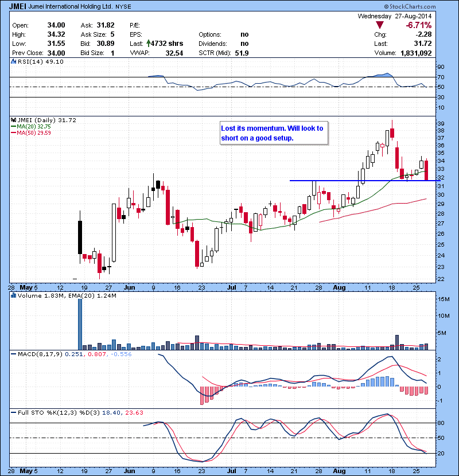Click the tall IPO-day volume bar

(80, 324)
